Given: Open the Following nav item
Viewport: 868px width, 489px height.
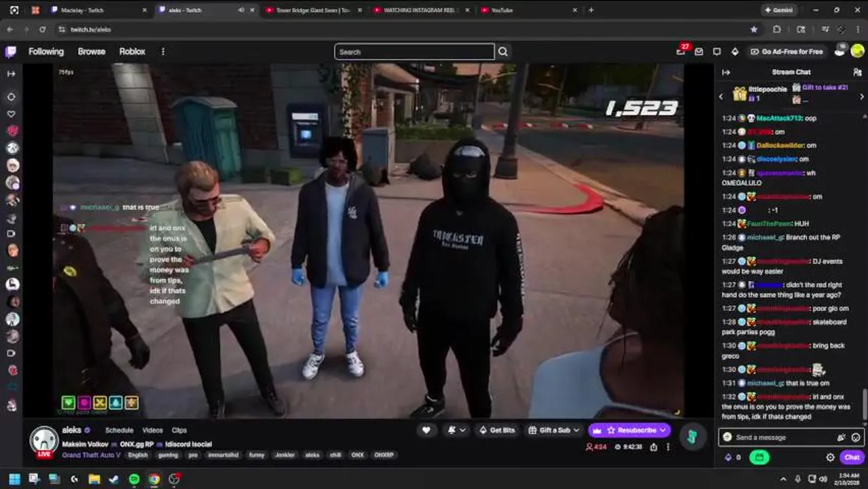Looking at the screenshot, I should (46, 52).
